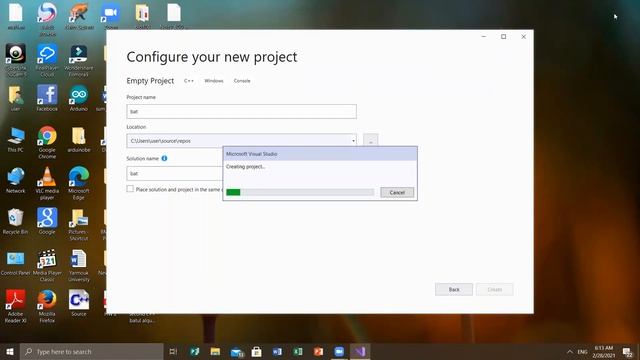The image size is (640, 360).
Task: Open Microsoft Edge desktop shortcut
Action: pos(78,183)
